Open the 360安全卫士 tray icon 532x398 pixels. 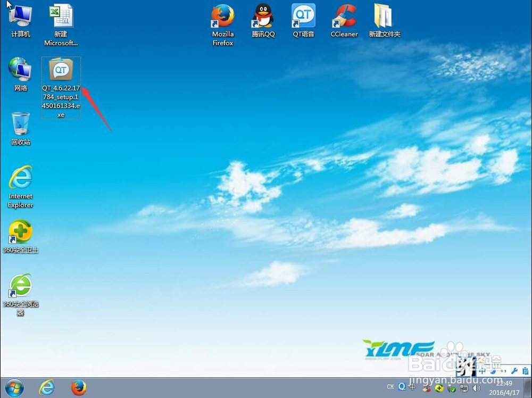tap(439, 388)
